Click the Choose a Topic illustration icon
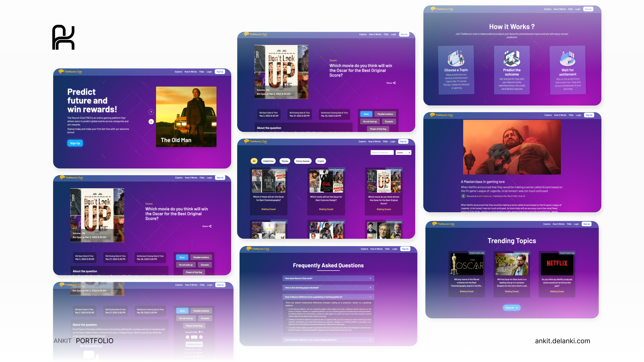 click(456, 58)
